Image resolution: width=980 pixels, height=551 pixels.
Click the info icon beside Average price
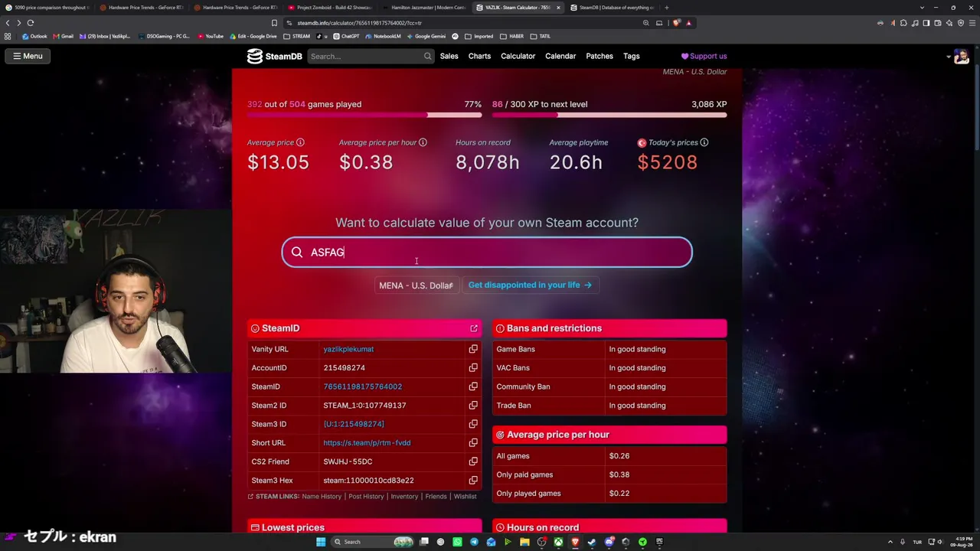[300, 142]
